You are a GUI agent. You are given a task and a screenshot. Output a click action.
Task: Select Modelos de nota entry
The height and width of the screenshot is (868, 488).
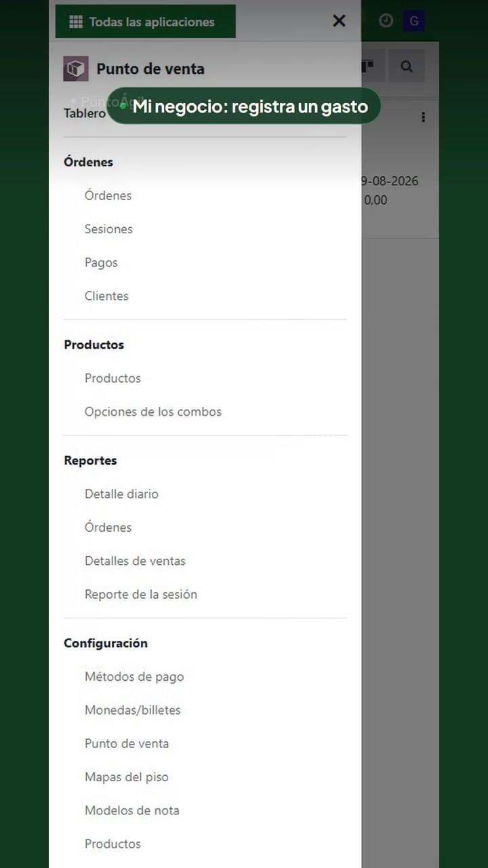click(x=132, y=810)
